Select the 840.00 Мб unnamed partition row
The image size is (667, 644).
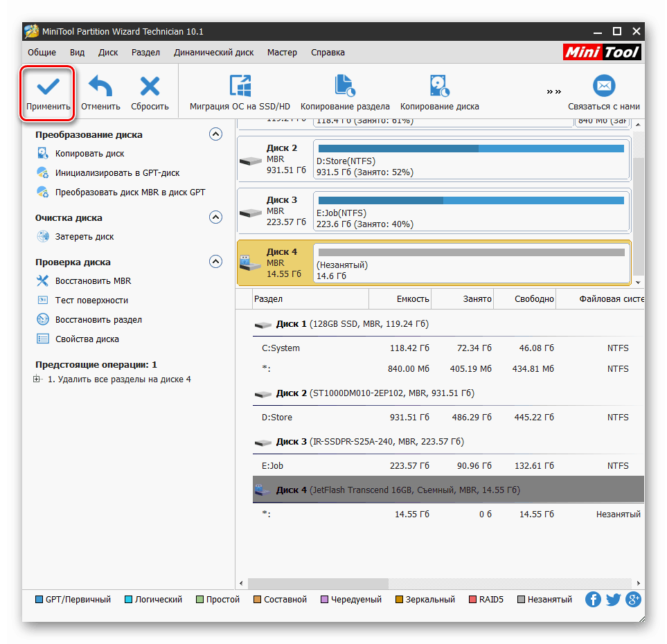(x=448, y=369)
